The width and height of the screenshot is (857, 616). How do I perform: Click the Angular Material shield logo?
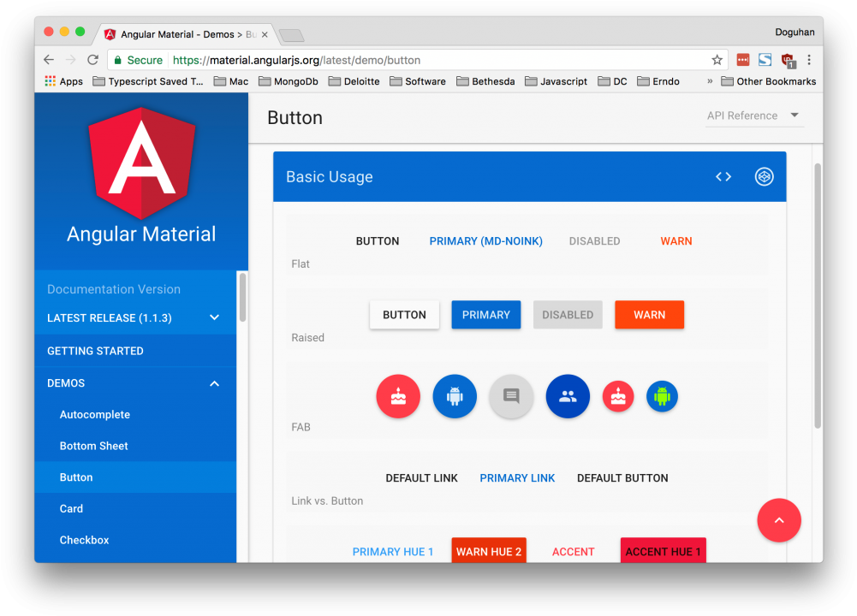[x=141, y=163]
